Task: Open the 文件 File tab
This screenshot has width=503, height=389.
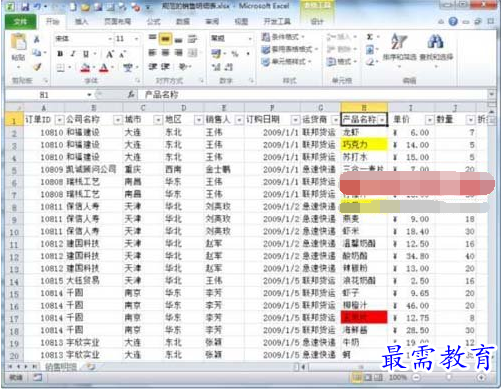Action: [20, 22]
